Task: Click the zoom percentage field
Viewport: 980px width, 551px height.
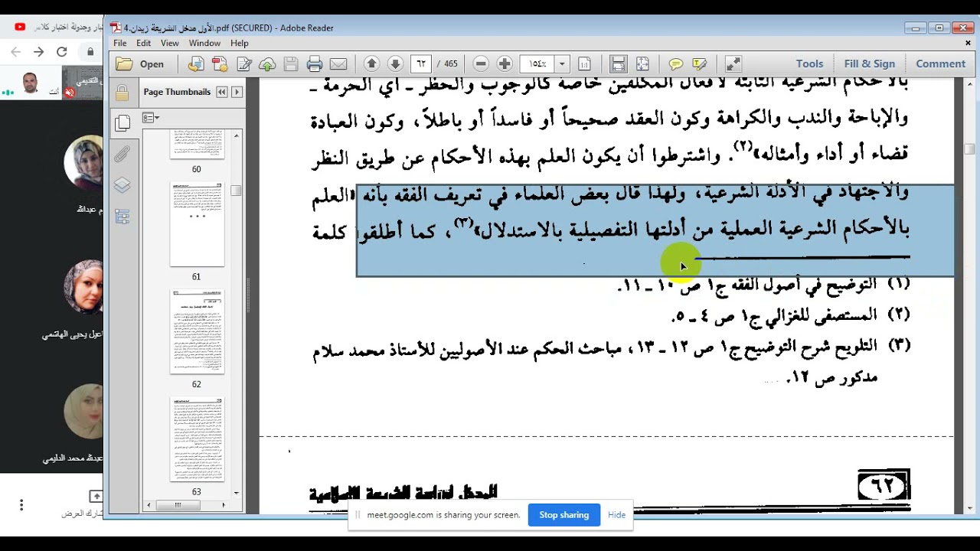Action: click(x=537, y=64)
